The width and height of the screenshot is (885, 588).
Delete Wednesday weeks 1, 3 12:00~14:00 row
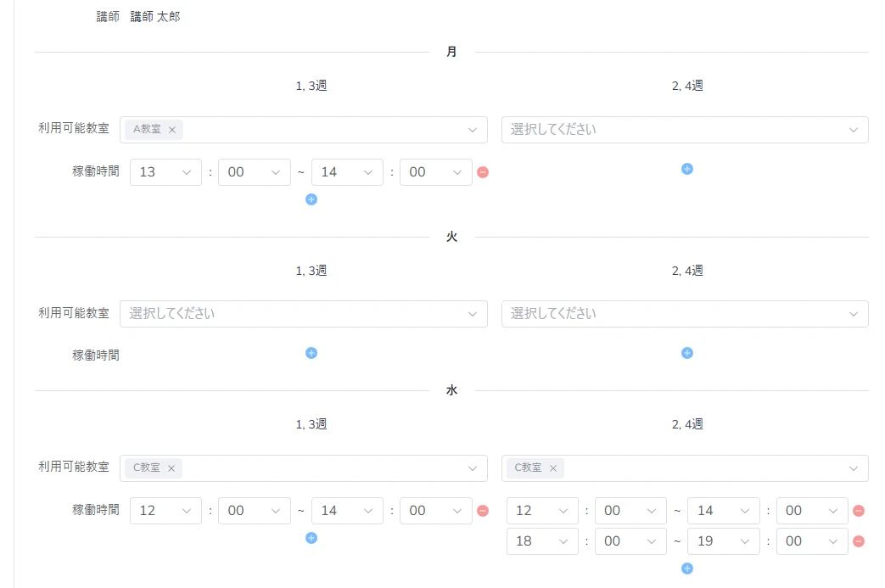483,511
